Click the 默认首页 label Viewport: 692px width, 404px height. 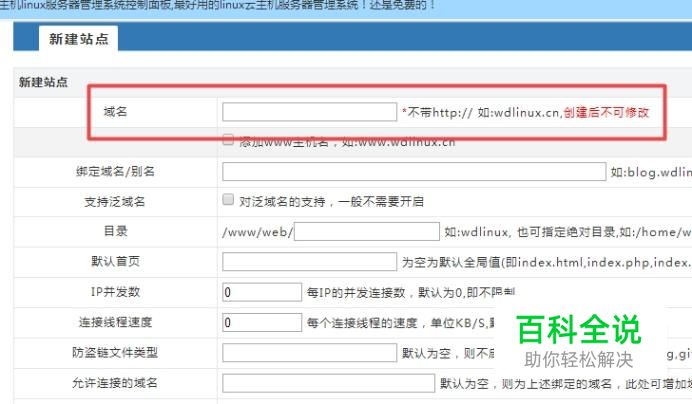[x=115, y=261]
